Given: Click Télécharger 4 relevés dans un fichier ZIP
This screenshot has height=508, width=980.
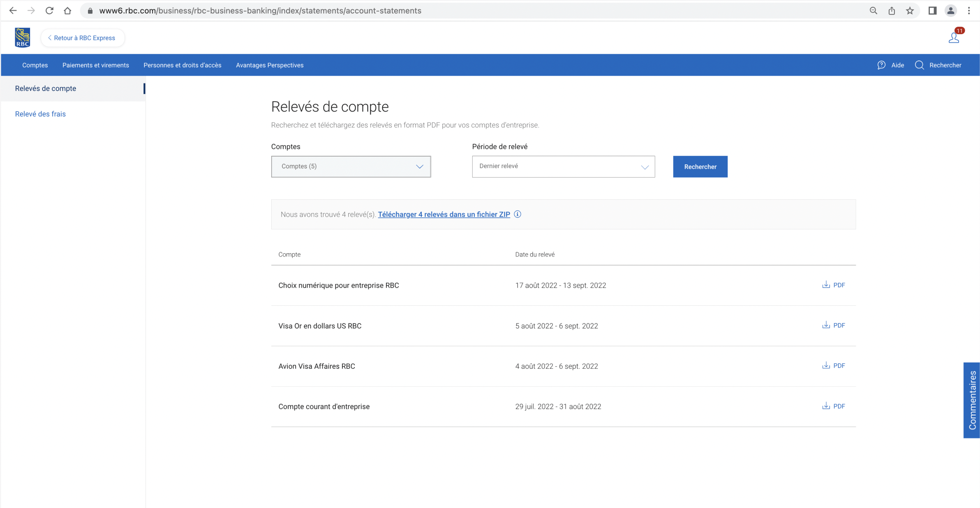Looking at the screenshot, I should pyautogui.click(x=444, y=214).
